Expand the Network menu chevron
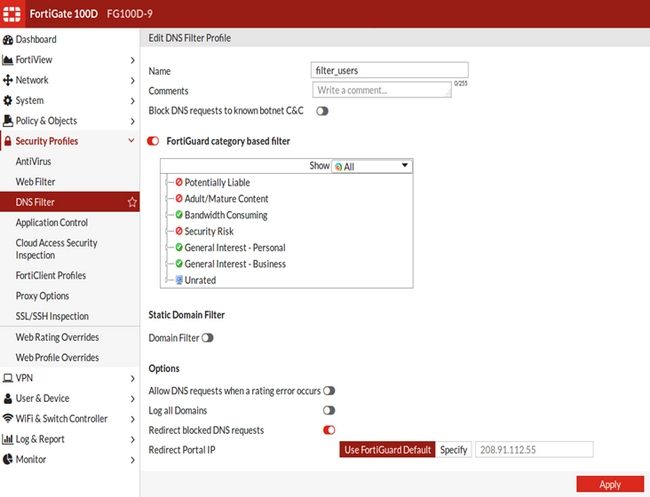The image size is (650, 497). [132, 81]
